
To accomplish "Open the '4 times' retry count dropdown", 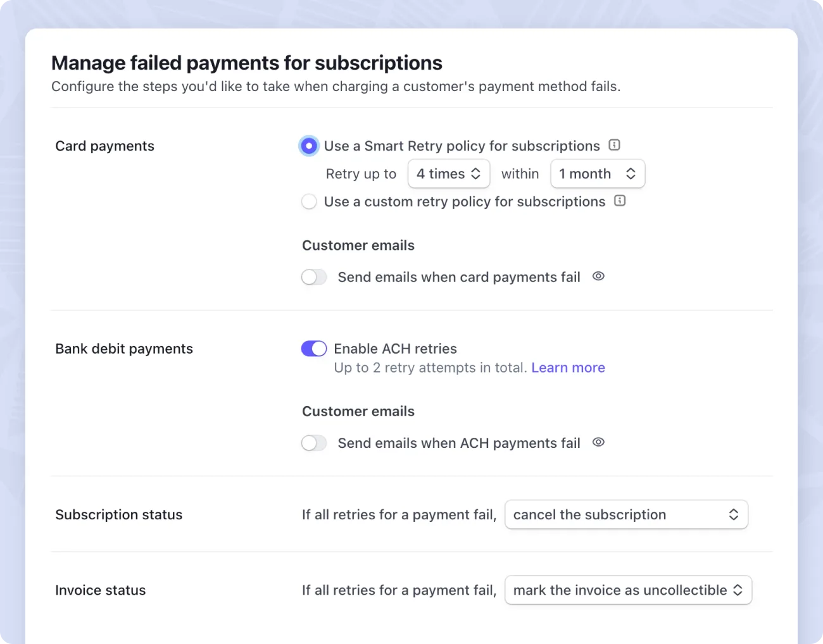I will click(449, 174).
